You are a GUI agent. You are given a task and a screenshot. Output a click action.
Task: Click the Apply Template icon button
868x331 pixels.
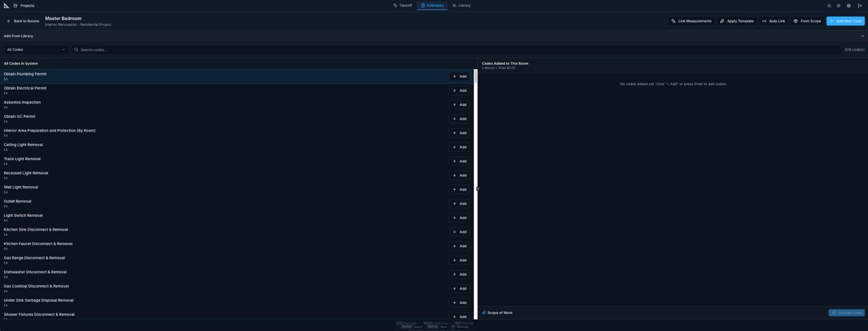[x=722, y=21]
